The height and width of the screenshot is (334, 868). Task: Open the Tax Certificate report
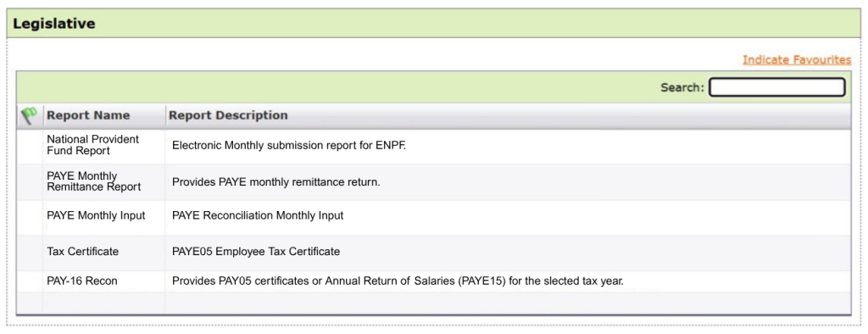[82, 252]
